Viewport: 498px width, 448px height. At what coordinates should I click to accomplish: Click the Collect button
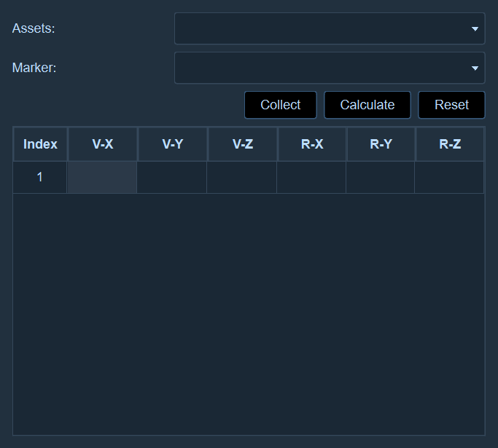(x=281, y=105)
